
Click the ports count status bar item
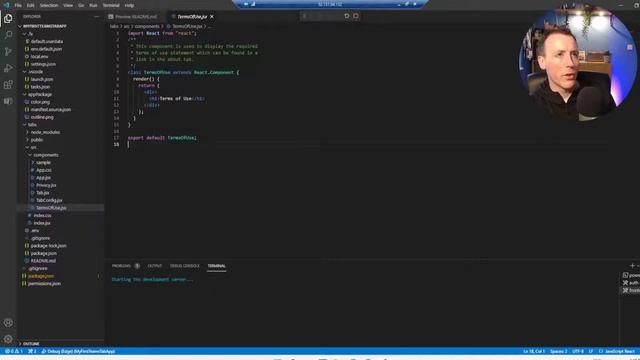pos(32,351)
